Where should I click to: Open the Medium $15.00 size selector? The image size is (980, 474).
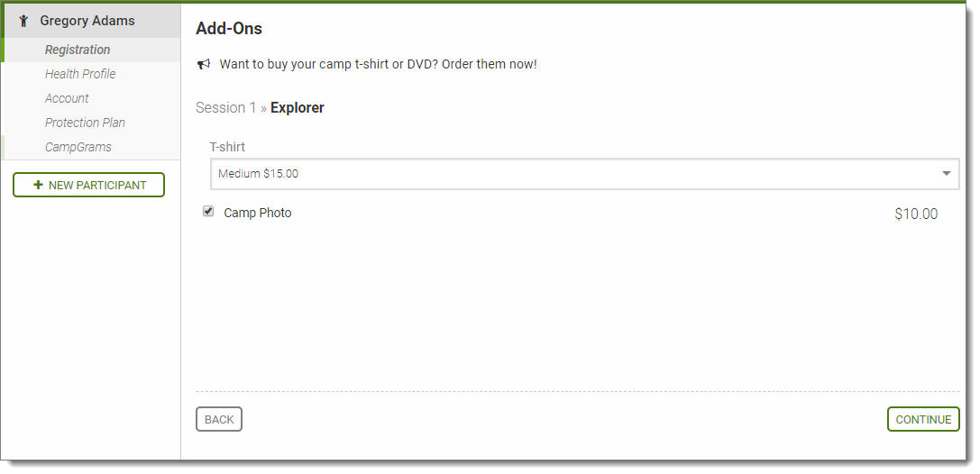point(577,174)
